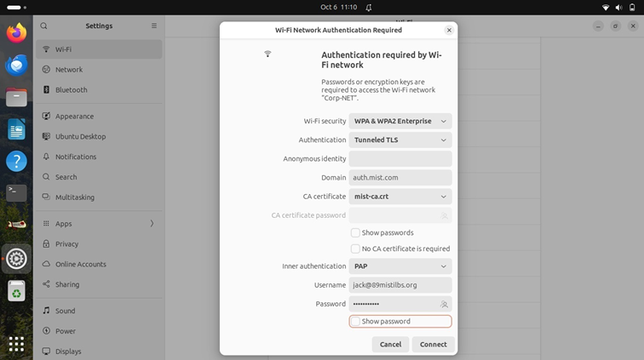Select Online Accounts in Settings sidebar

click(99, 265)
